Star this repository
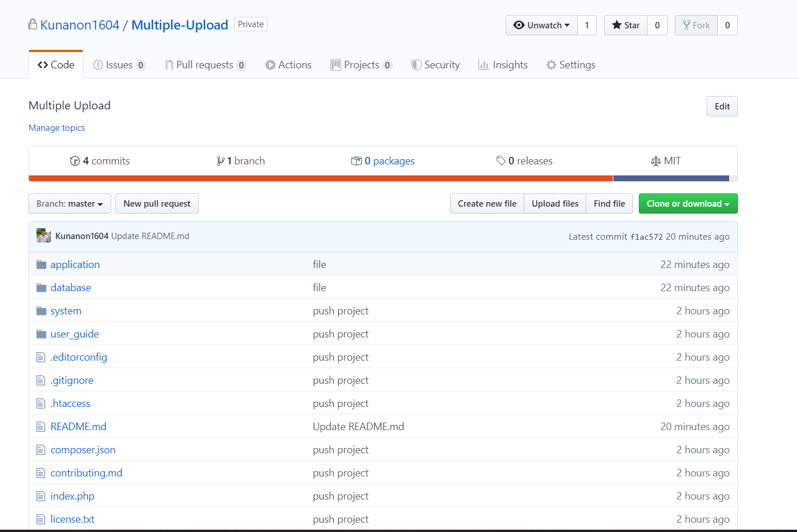 [x=625, y=25]
